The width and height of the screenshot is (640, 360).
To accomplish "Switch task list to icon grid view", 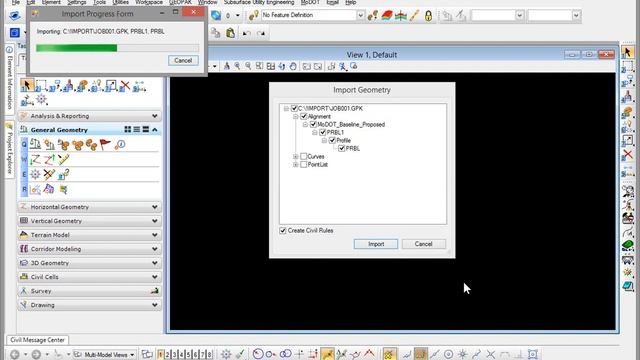I will tap(128, 129).
